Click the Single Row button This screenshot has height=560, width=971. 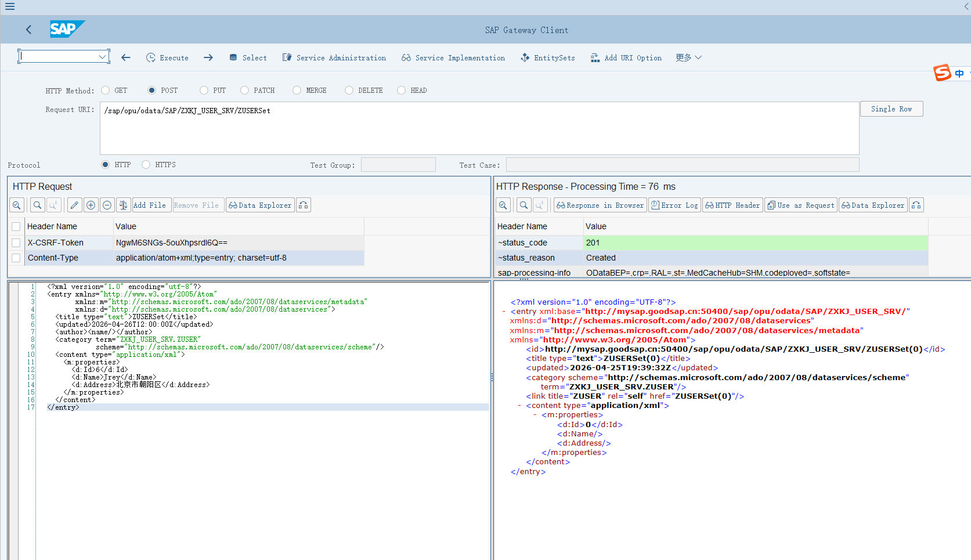891,109
